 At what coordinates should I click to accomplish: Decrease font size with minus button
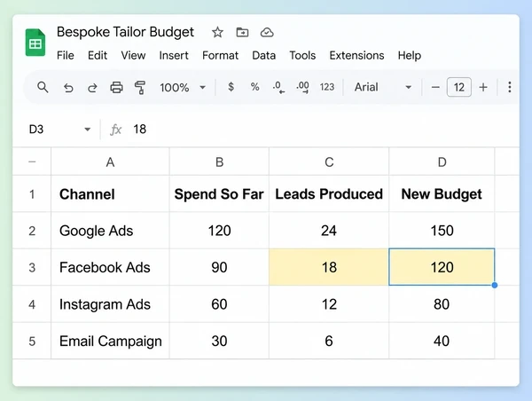point(435,87)
